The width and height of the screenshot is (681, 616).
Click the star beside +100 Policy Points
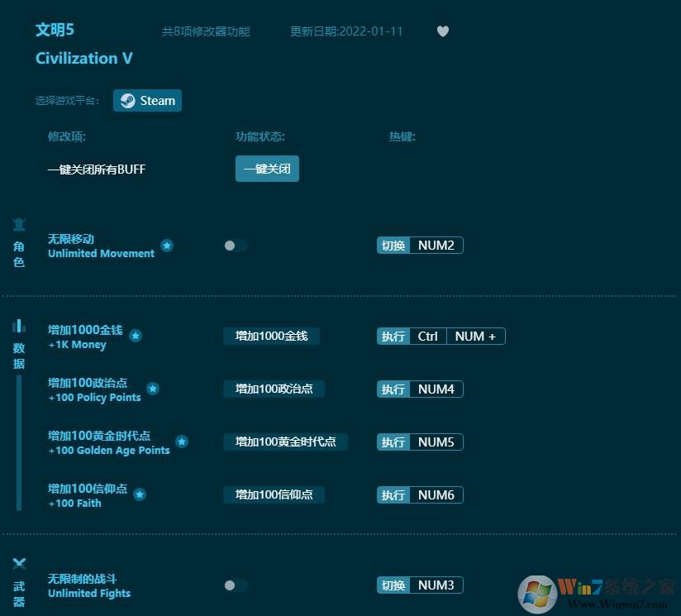pyautogui.click(x=151, y=389)
